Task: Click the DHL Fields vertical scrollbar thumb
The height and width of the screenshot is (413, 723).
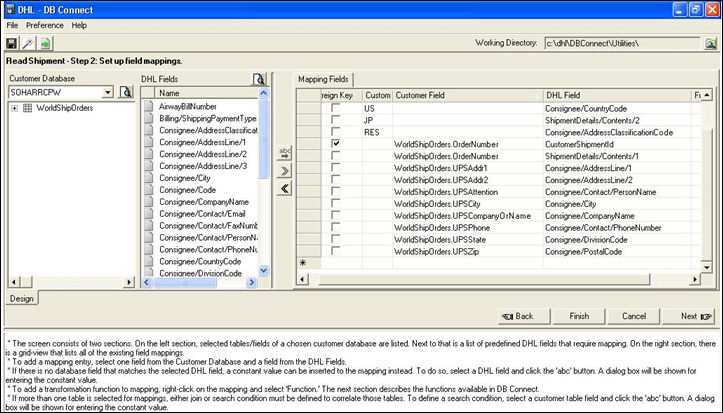Action: 264,138
